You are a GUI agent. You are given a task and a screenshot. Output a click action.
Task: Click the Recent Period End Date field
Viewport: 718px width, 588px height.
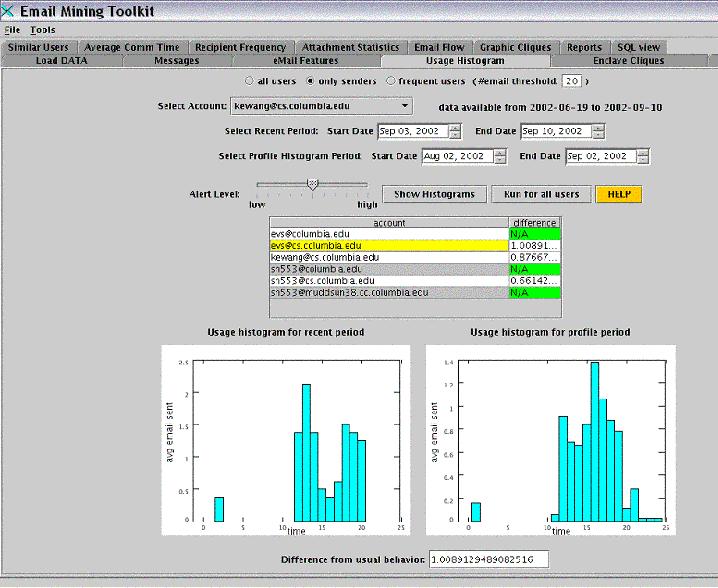556,131
